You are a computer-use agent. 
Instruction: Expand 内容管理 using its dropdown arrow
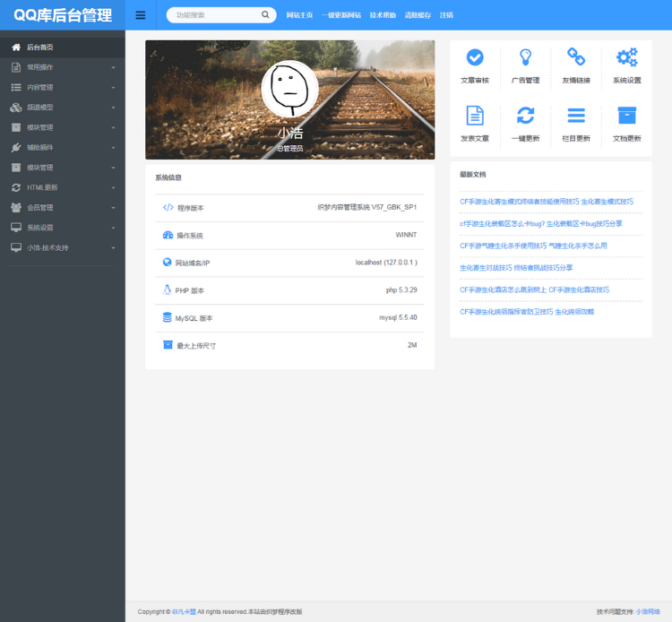[113, 88]
